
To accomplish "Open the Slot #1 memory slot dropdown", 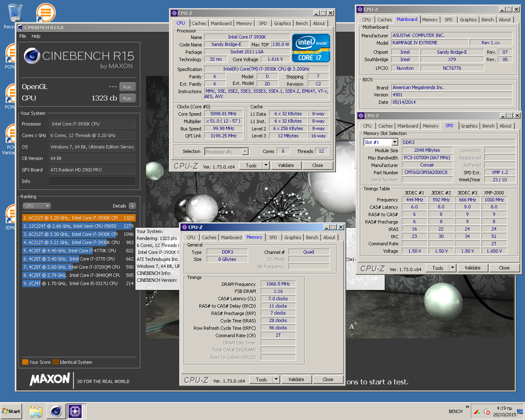I will (395, 142).
